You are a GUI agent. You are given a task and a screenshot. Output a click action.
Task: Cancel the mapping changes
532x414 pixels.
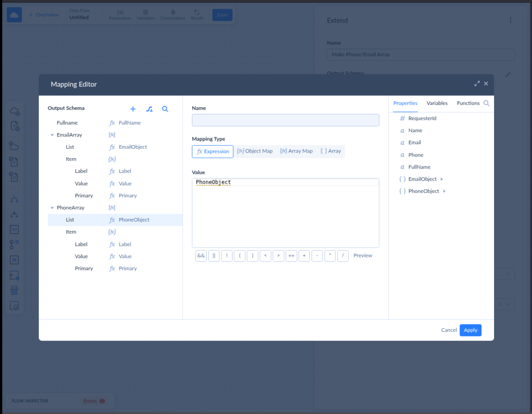(448, 330)
